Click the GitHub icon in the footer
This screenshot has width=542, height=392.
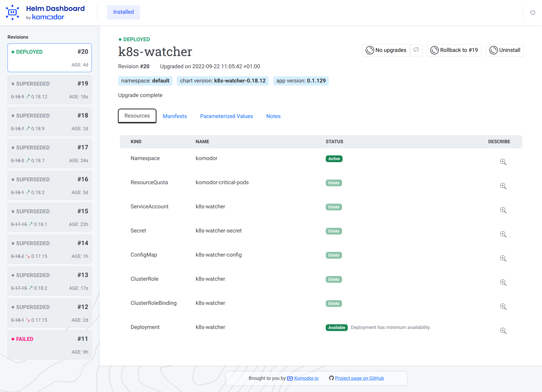[331, 378]
